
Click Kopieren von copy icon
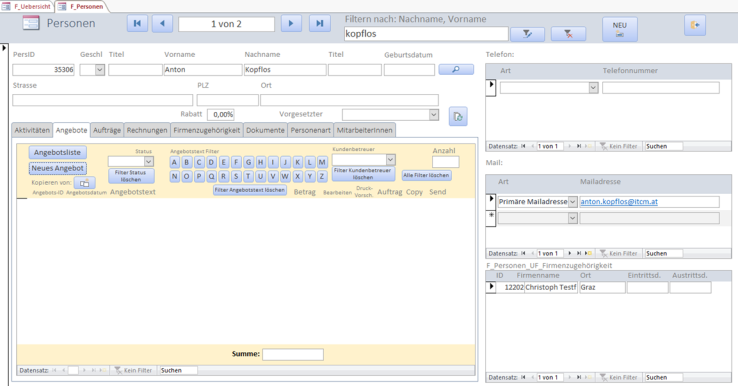(x=85, y=183)
